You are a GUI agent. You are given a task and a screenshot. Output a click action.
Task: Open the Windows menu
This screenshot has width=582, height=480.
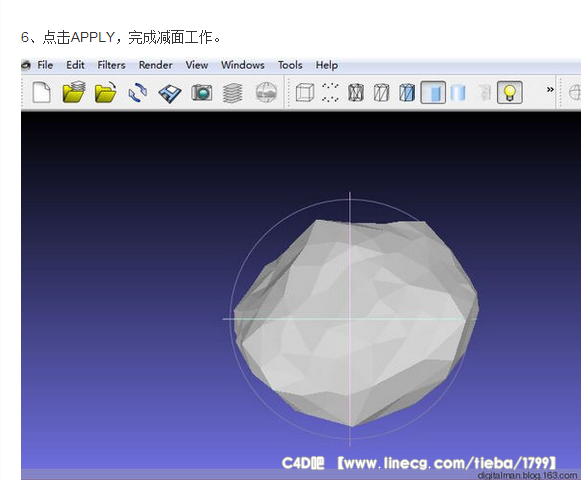click(243, 65)
